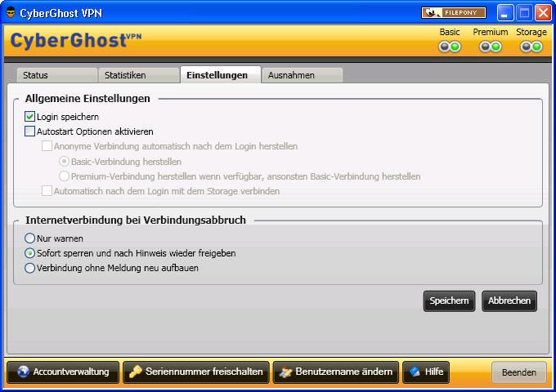
Task: Go to the Ausnahmen tab
Action: click(x=302, y=75)
